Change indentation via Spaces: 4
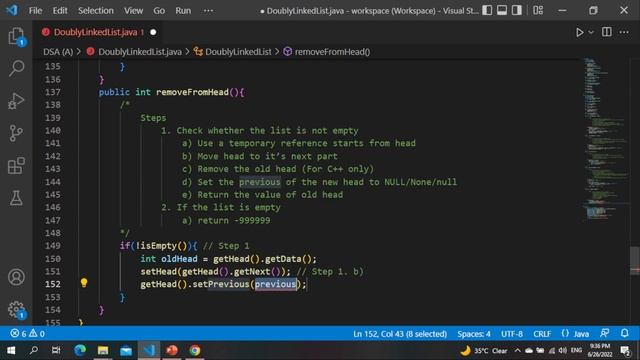Viewport: 640px width, 360px height. click(474, 334)
